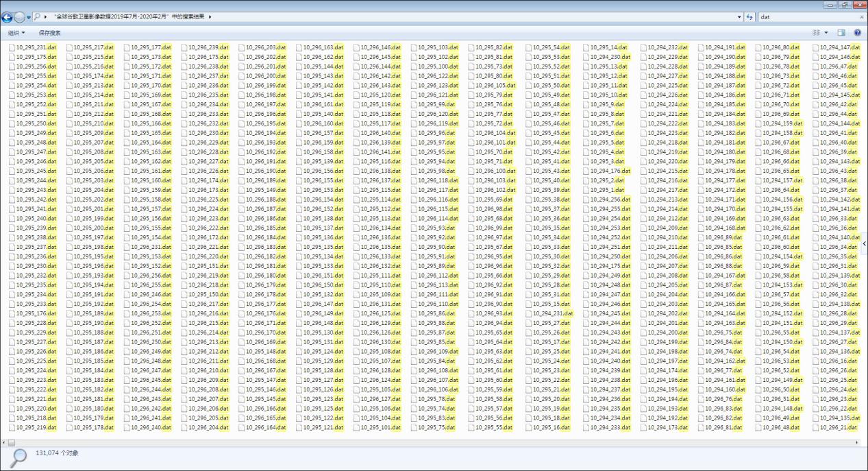Click the search results breadcrumb in the address bar

coord(130,16)
